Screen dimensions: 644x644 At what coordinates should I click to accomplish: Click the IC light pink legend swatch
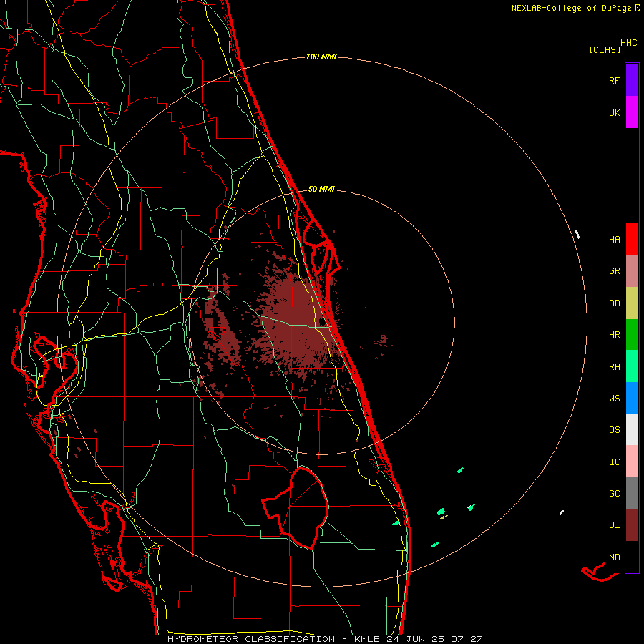coord(632,462)
